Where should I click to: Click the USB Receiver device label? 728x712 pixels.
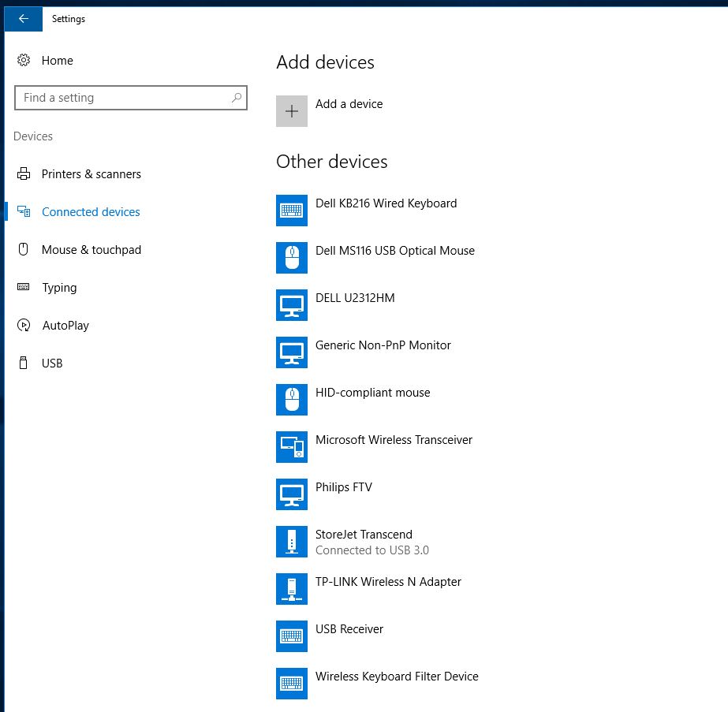pyautogui.click(x=349, y=629)
